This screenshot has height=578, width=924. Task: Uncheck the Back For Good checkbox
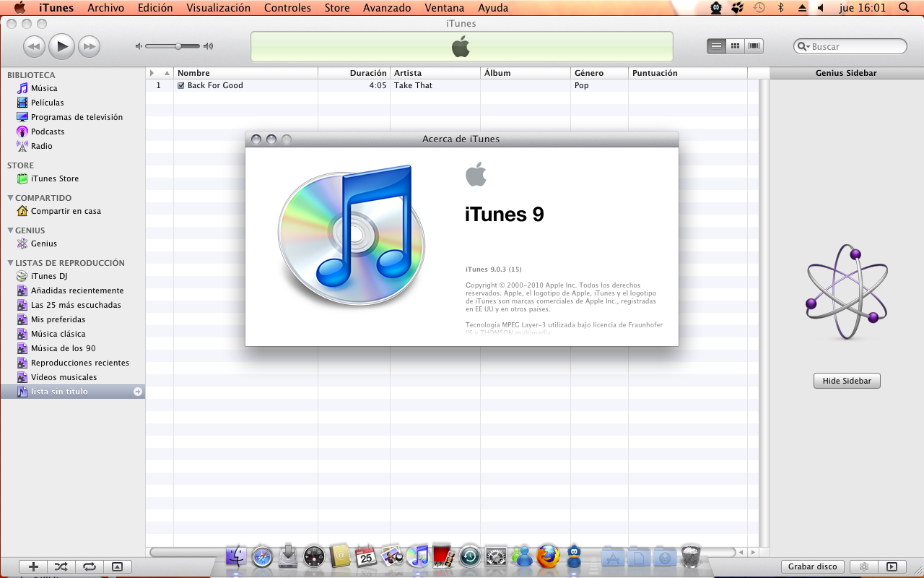(181, 85)
